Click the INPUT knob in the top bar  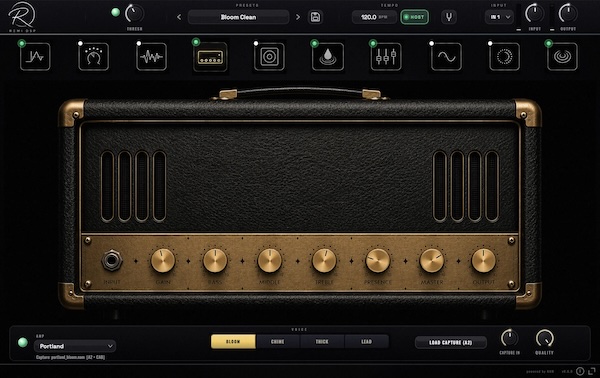click(x=534, y=13)
